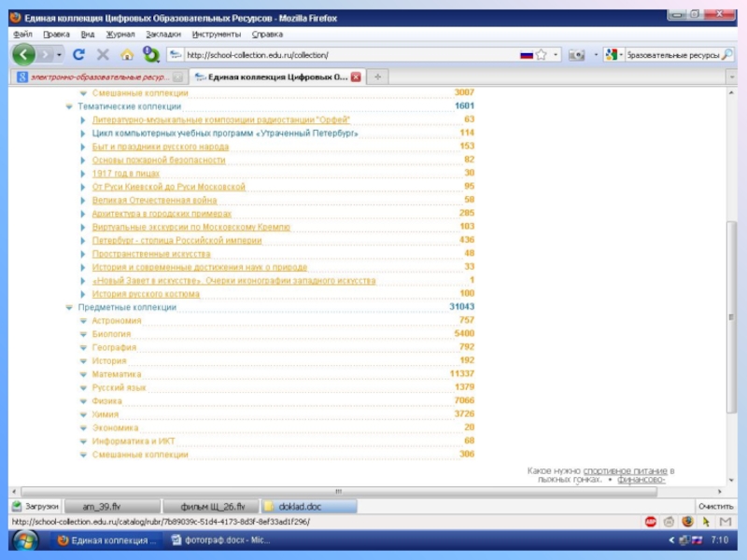Reload the page with the refresh icon
The image size is (747, 560).
tap(78, 55)
